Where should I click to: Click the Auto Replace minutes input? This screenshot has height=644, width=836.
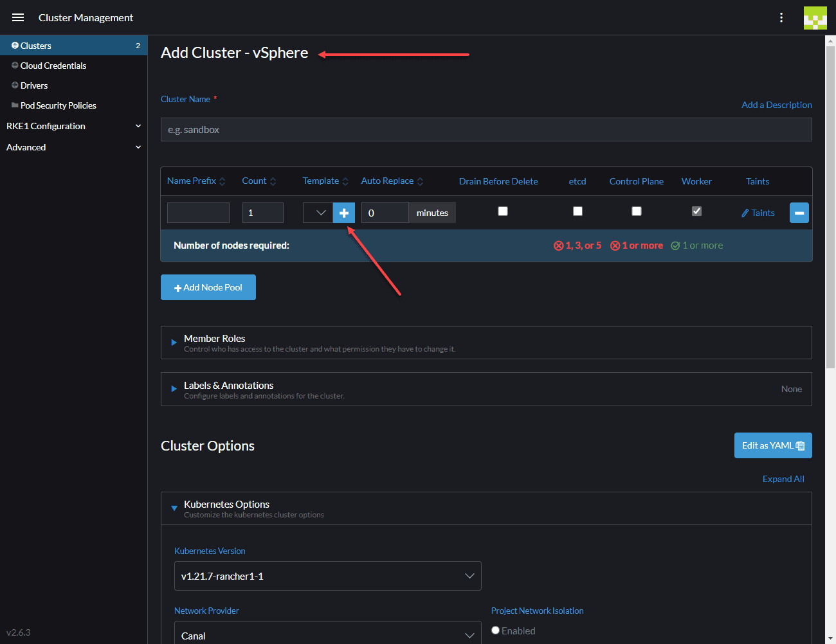pyautogui.click(x=385, y=213)
